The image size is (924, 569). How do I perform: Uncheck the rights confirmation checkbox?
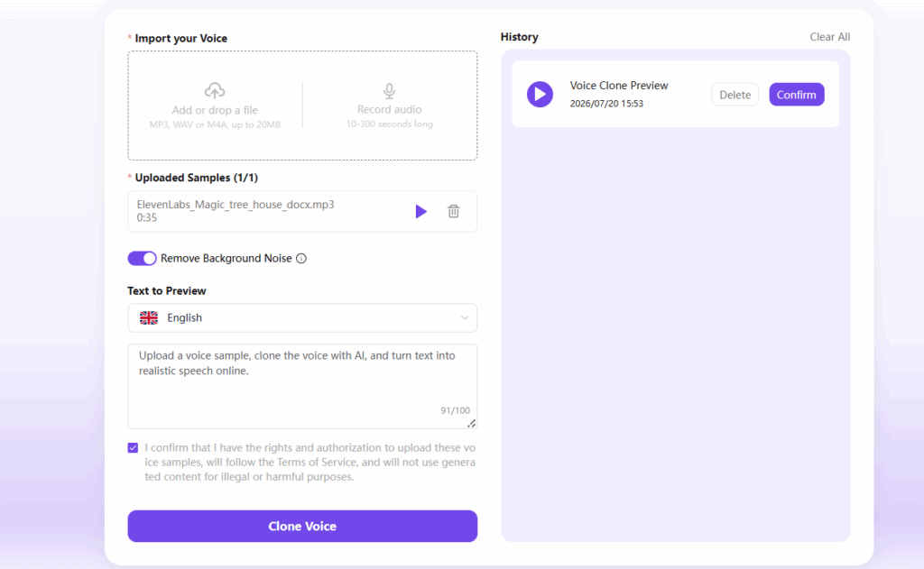click(133, 447)
